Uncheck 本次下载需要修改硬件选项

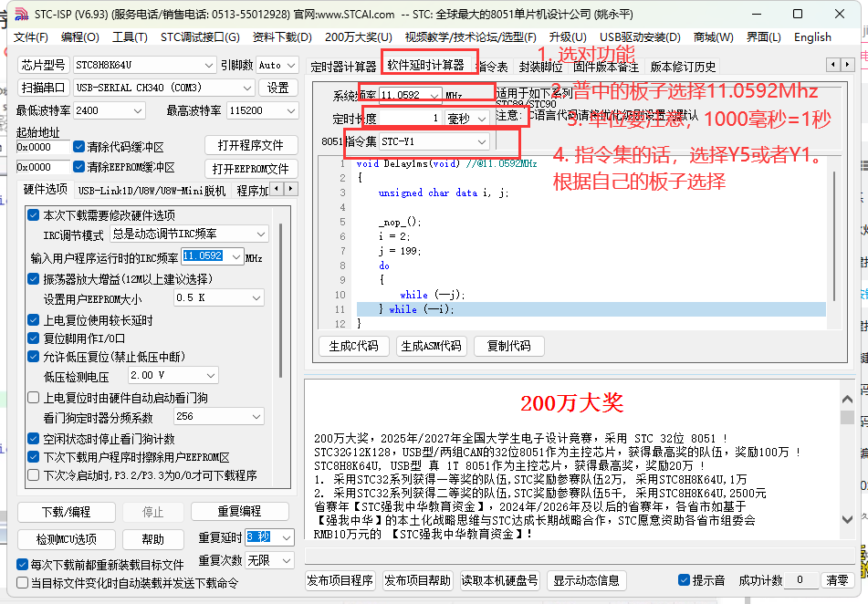point(33,214)
